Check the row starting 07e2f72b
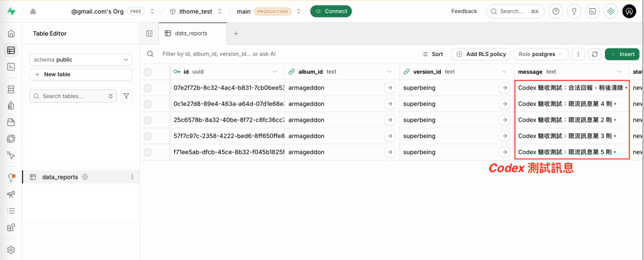Image resolution: width=644 pixels, height=260 pixels. click(x=147, y=88)
